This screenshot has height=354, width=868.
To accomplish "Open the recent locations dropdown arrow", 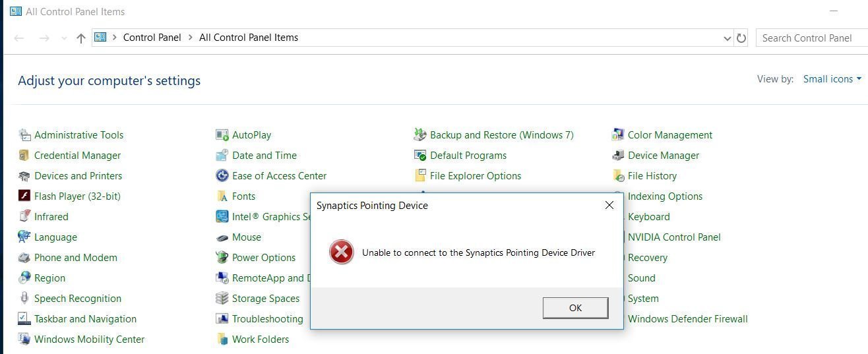I will click(64, 38).
